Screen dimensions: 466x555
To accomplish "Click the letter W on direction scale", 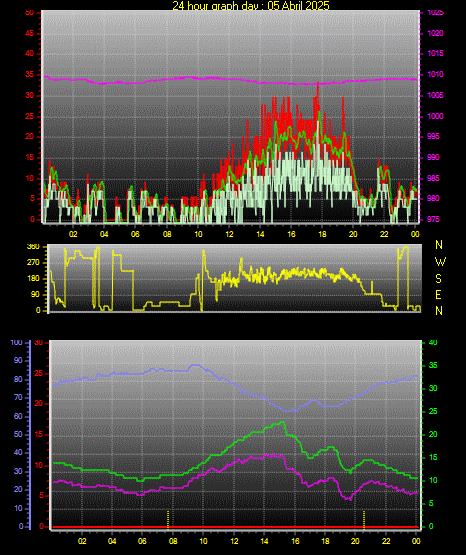I will [x=440, y=262].
